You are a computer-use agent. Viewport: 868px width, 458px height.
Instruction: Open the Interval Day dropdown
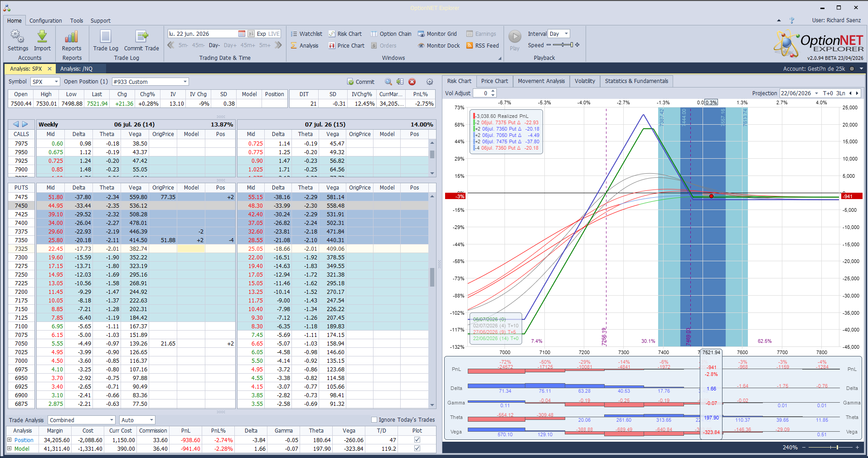(x=558, y=34)
